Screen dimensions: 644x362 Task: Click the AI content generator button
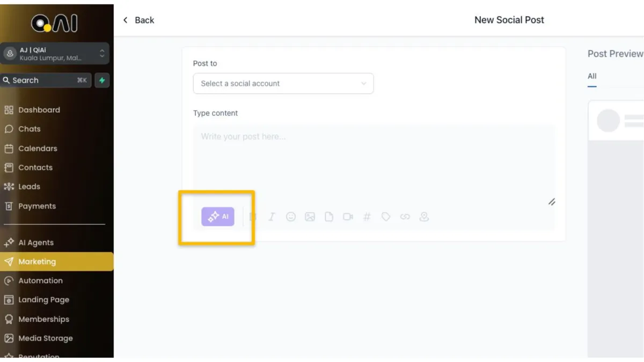tap(218, 217)
